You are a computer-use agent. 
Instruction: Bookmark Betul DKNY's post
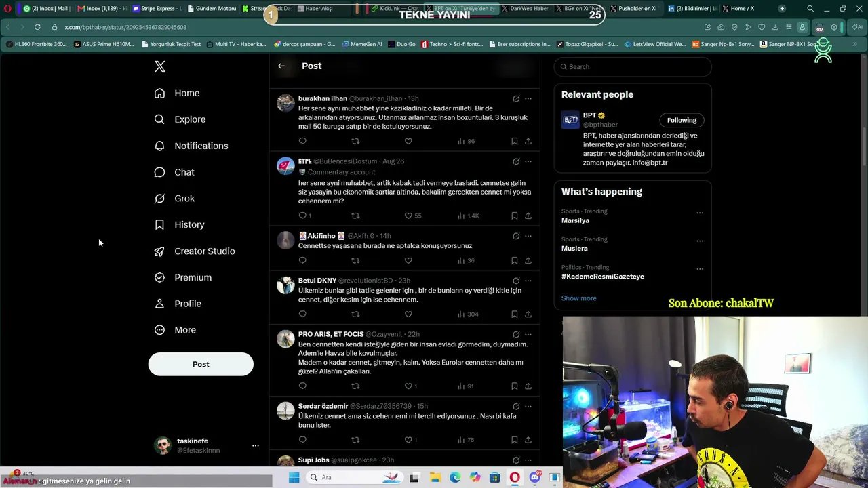coord(515,314)
